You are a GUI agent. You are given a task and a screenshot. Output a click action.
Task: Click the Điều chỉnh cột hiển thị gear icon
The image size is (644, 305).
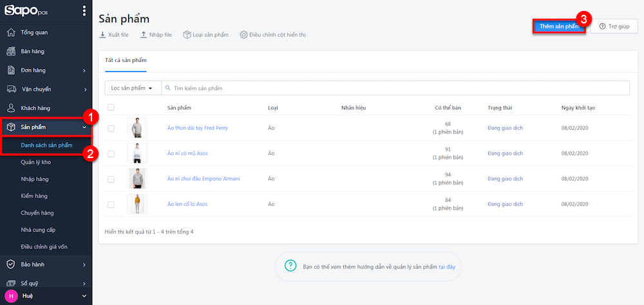[x=243, y=34]
